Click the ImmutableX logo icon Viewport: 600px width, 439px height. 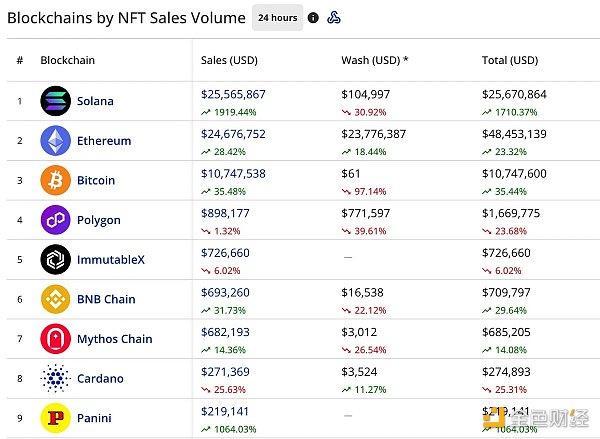(x=55, y=259)
